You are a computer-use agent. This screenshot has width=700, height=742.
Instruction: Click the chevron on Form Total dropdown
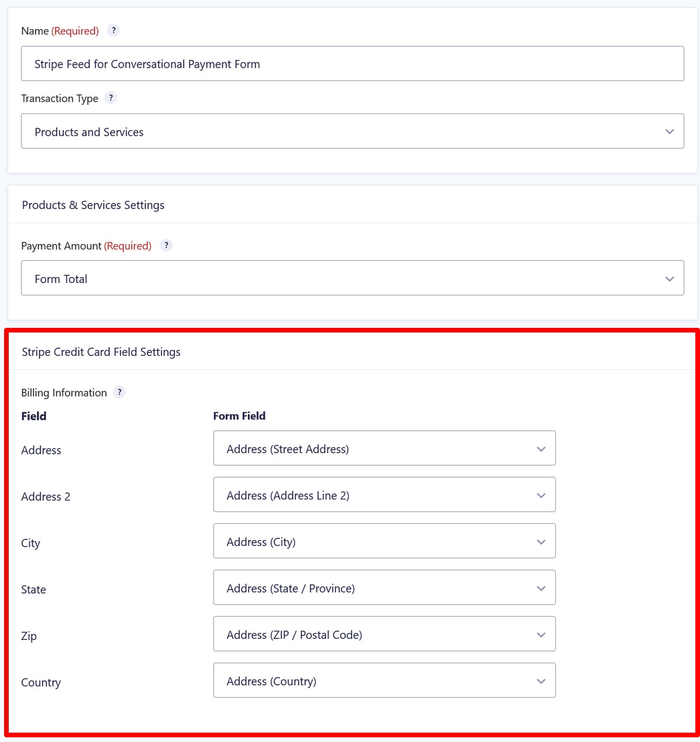tap(670, 279)
